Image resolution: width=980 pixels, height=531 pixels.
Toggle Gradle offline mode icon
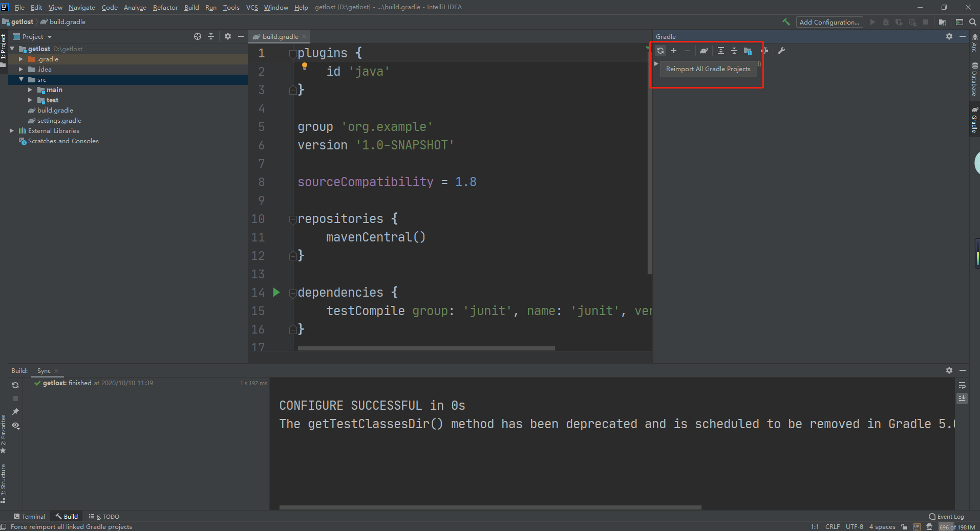pos(764,51)
